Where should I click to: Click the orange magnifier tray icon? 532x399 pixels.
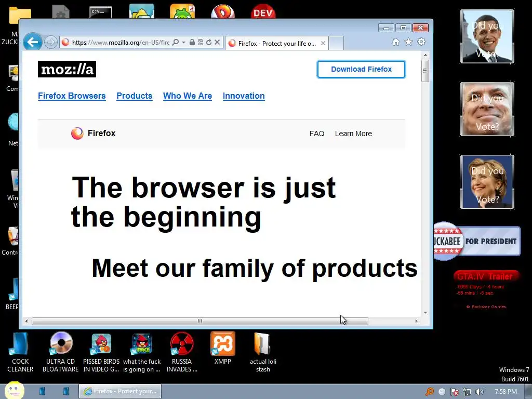point(430,392)
